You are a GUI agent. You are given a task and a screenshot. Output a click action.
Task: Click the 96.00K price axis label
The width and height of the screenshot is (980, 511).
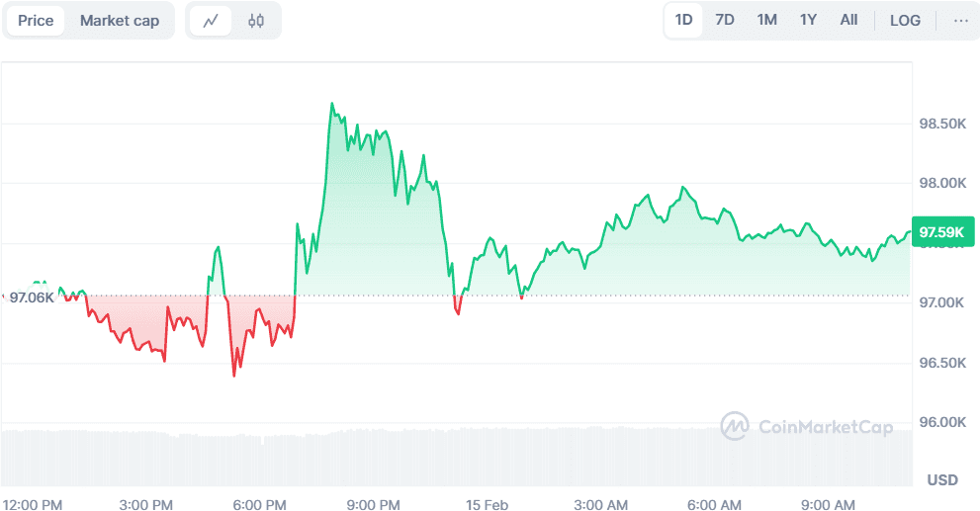941,423
